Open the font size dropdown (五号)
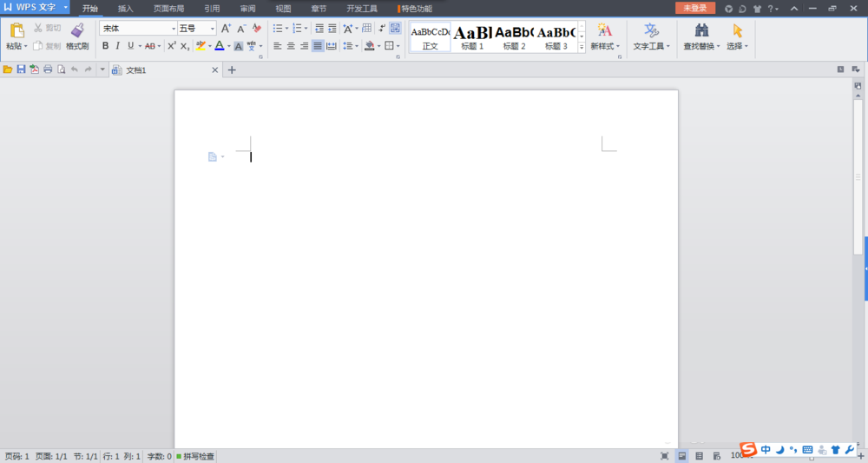Image resolution: width=868 pixels, height=463 pixels. (212, 29)
